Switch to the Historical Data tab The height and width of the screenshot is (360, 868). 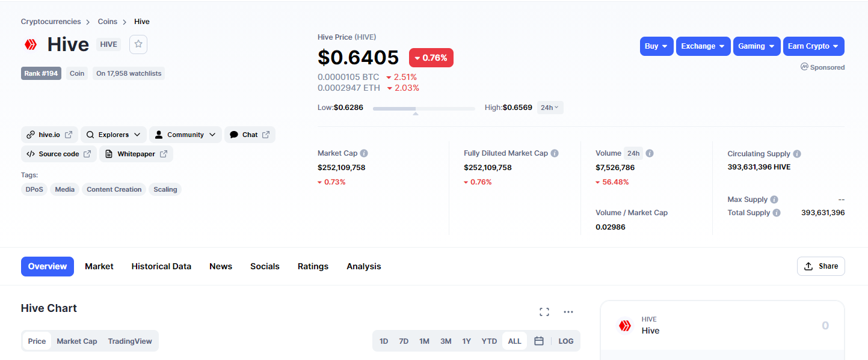pyautogui.click(x=161, y=266)
